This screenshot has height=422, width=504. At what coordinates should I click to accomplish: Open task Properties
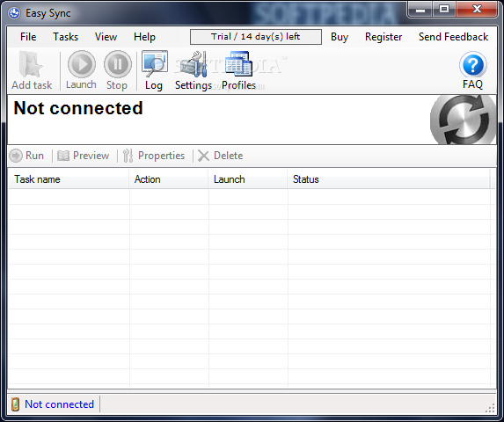point(154,156)
